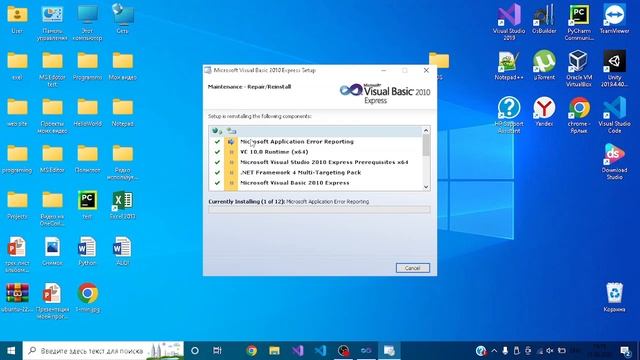Open File Explorer from the taskbar
This screenshot has height=360, width=640.
(274, 351)
